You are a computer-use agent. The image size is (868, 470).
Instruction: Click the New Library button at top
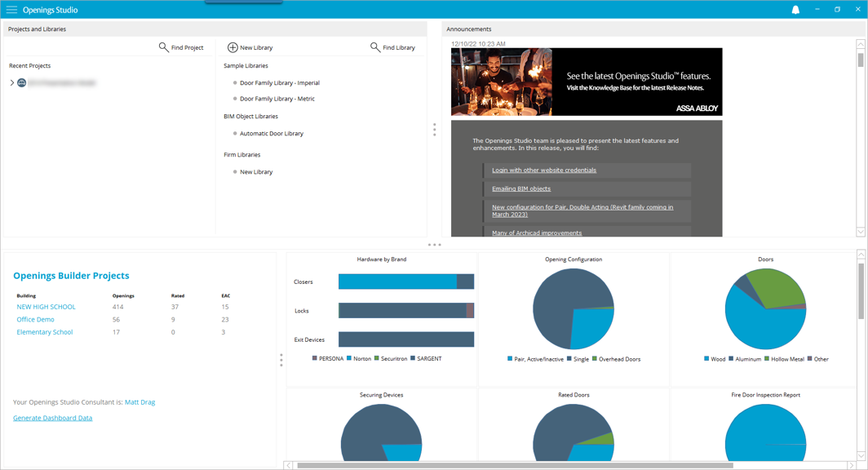click(x=250, y=47)
